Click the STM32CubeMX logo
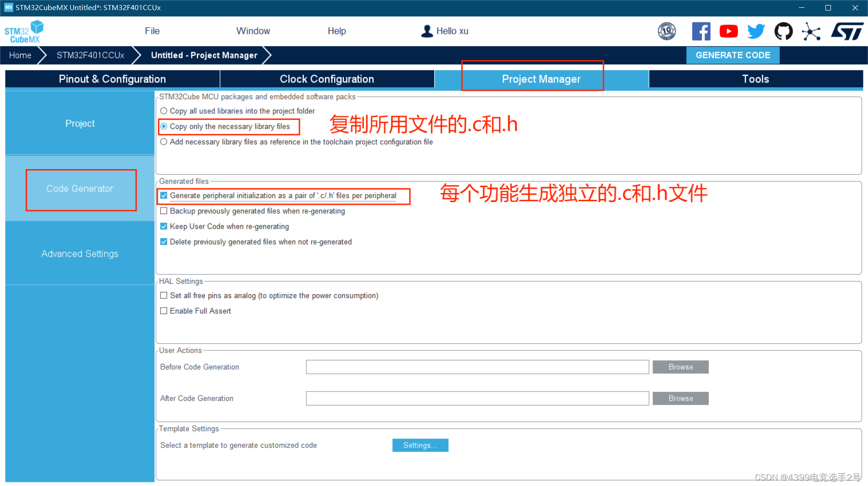 pyautogui.click(x=24, y=31)
